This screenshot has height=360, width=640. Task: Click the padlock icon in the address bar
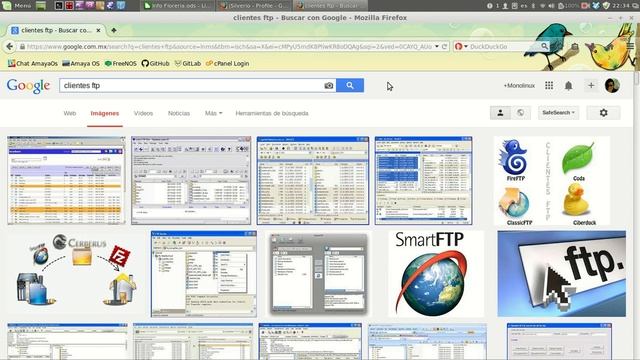[x=22, y=47]
